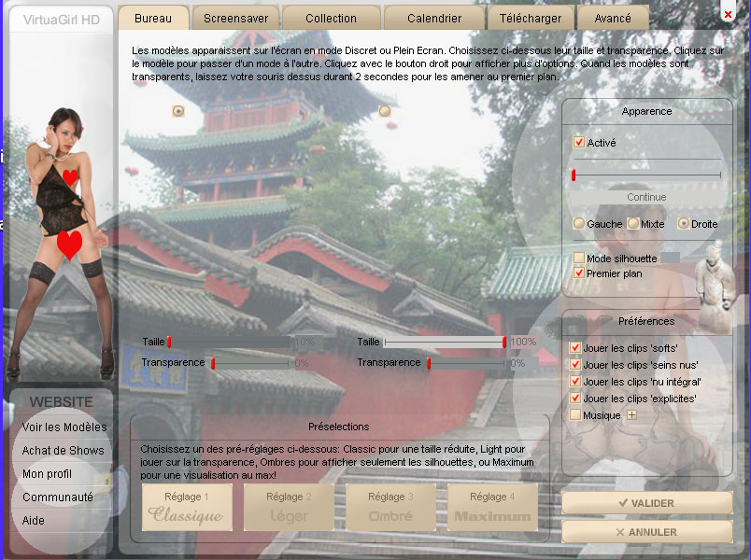Image resolution: width=751 pixels, height=560 pixels.
Task: Open Achat de Shows link
Action: point(63,451)
